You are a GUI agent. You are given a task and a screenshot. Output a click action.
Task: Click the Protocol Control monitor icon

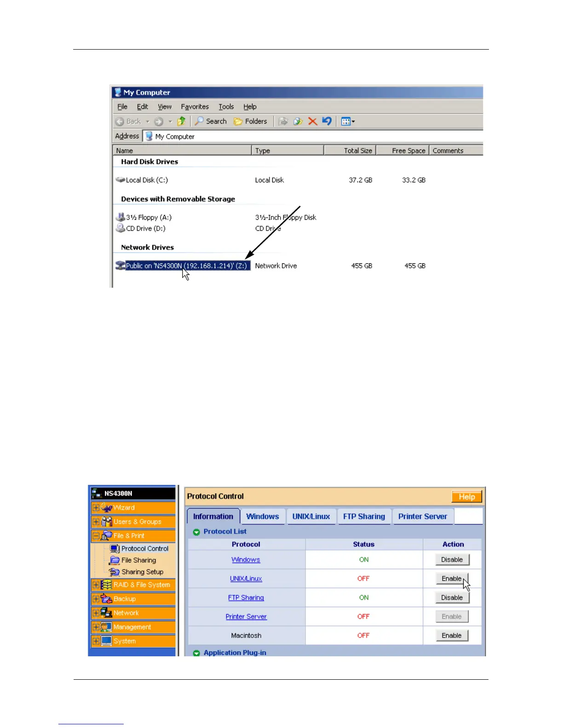(115, 548)
